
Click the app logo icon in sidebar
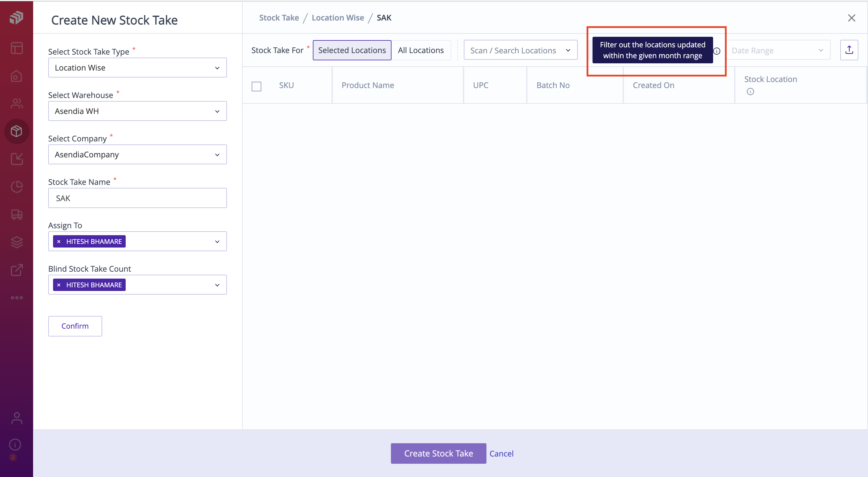[16, 17]
